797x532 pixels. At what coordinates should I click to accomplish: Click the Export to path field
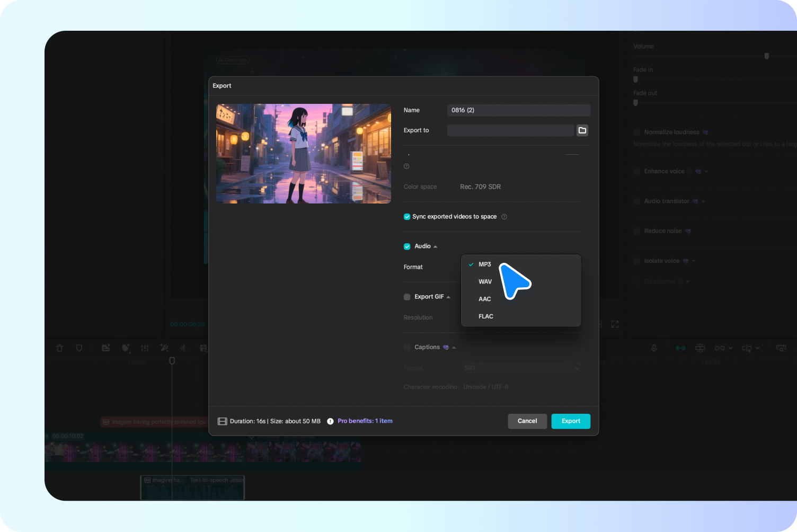[510, 130]
